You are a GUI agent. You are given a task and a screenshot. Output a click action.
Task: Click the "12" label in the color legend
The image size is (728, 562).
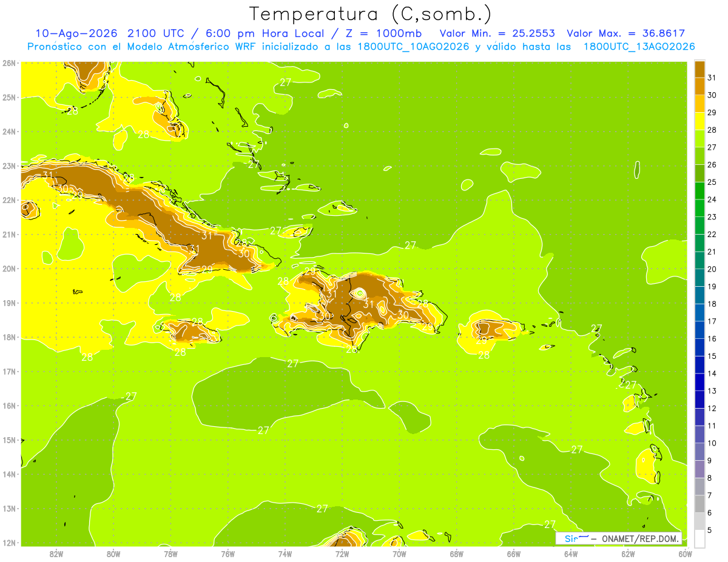point(712,408)
